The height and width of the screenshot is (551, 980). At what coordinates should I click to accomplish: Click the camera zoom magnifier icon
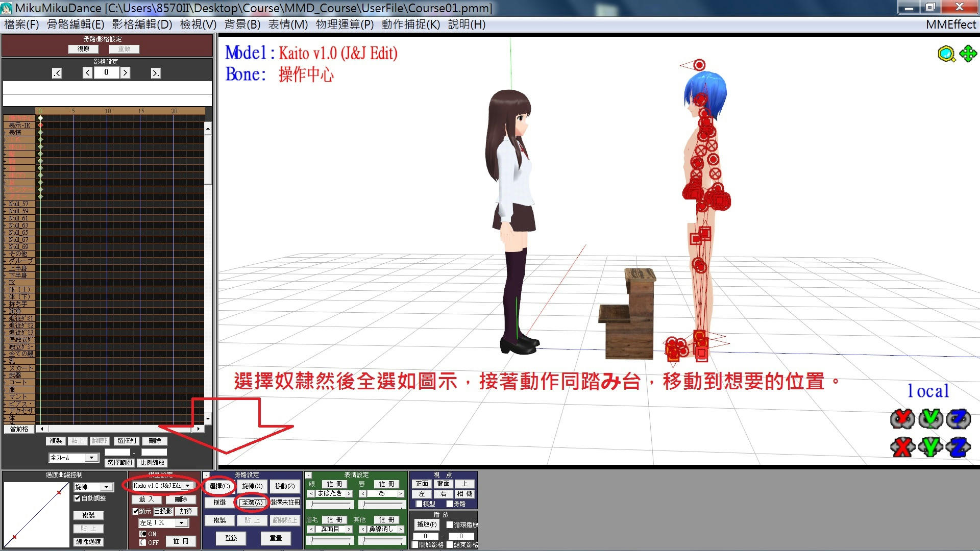946,54
